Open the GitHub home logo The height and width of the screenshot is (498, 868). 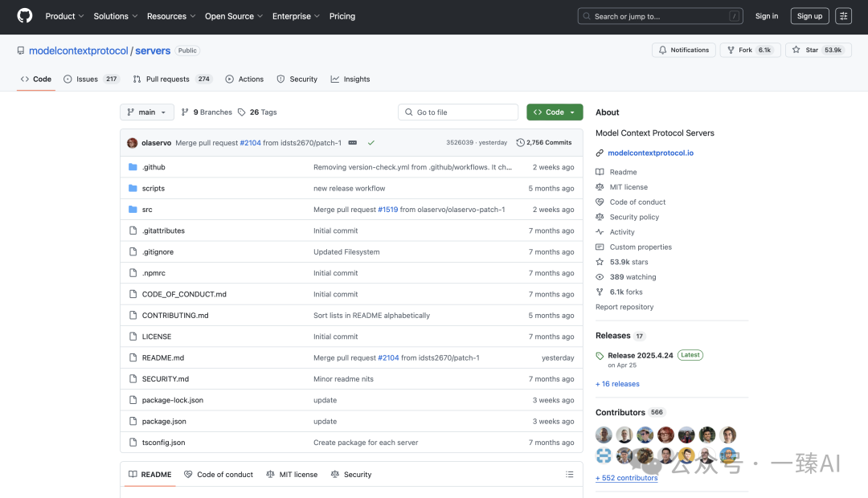pos(25,15)
